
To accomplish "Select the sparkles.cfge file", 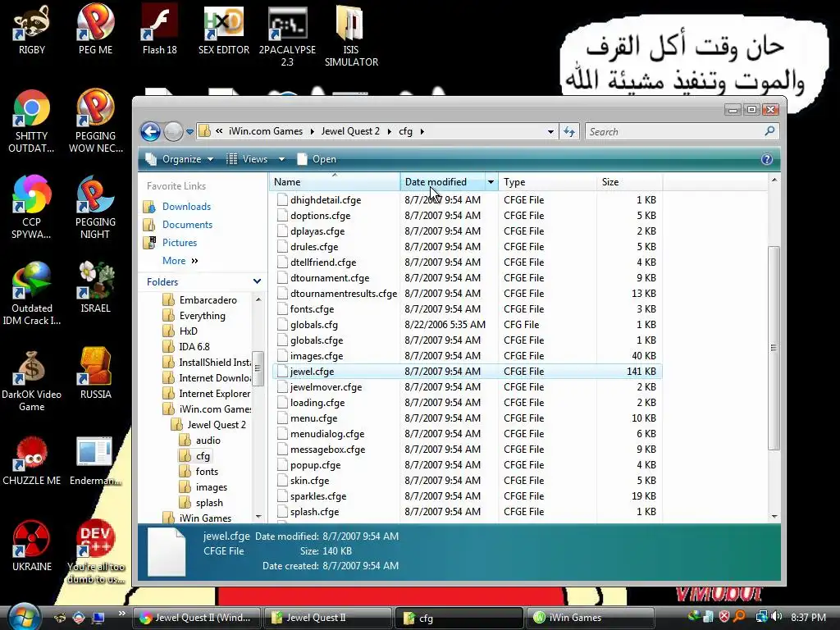I will coord(467,496).
